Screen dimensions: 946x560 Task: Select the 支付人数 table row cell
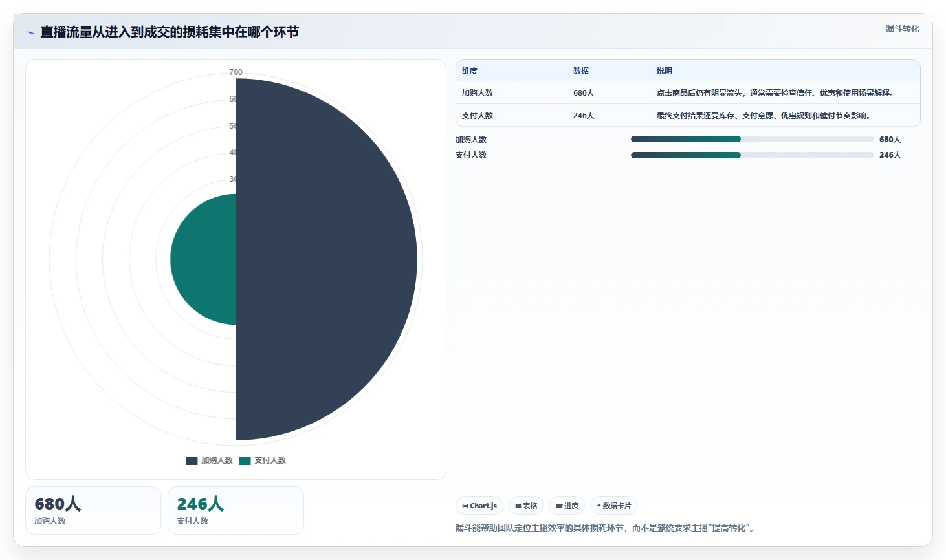coord(478,116)
